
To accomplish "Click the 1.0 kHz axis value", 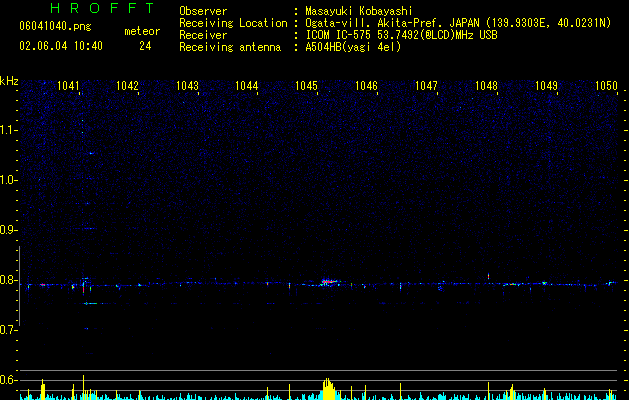I will [9, 180].
